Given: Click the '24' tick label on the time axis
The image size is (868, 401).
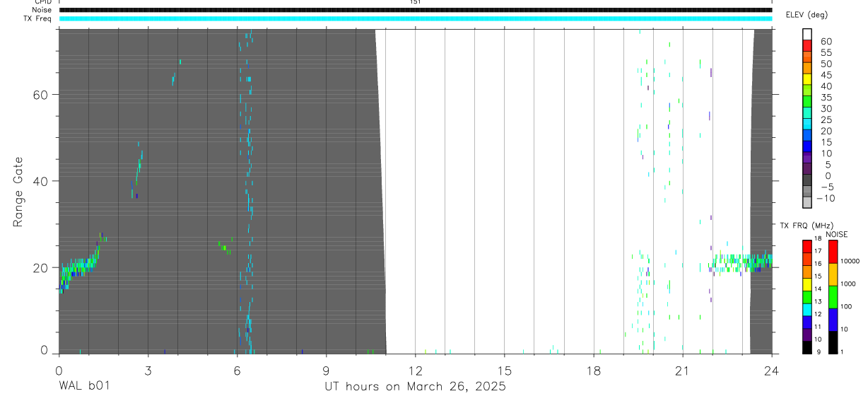Looking at the screenshot, I should [772, 370].
